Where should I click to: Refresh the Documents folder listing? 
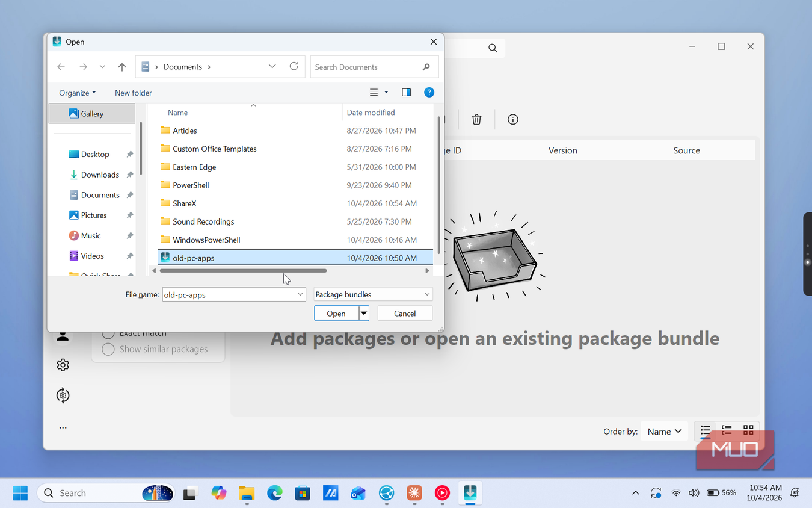294,66
